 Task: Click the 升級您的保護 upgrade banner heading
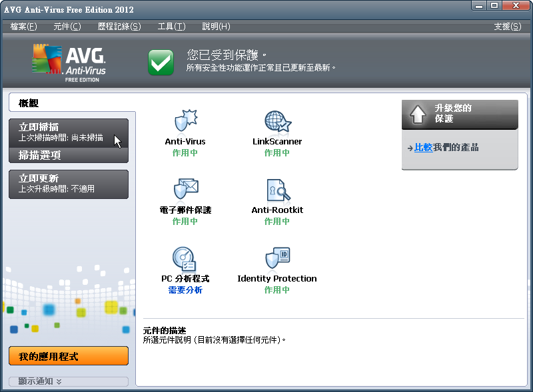pyautogui.click(x=453, y=113)
